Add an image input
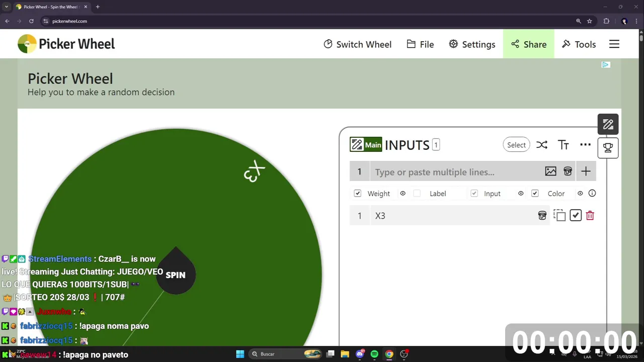644x362 pixels. [551, 171]
